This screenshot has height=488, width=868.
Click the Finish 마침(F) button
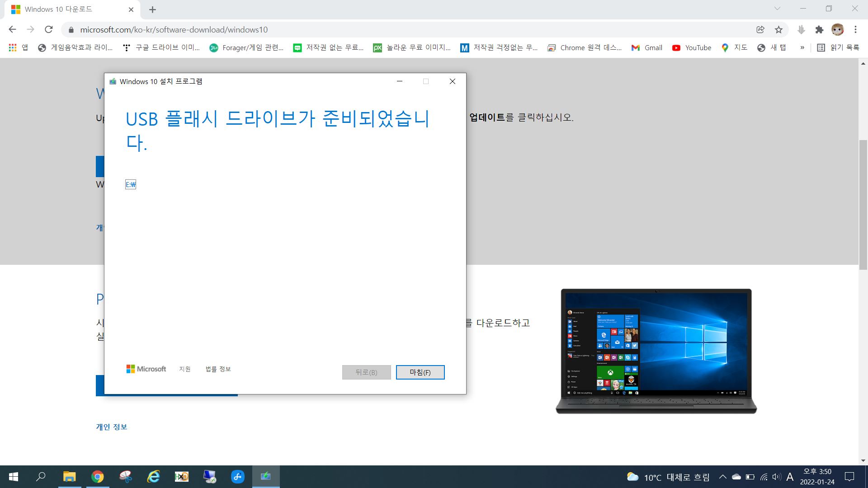pos(420,372)
